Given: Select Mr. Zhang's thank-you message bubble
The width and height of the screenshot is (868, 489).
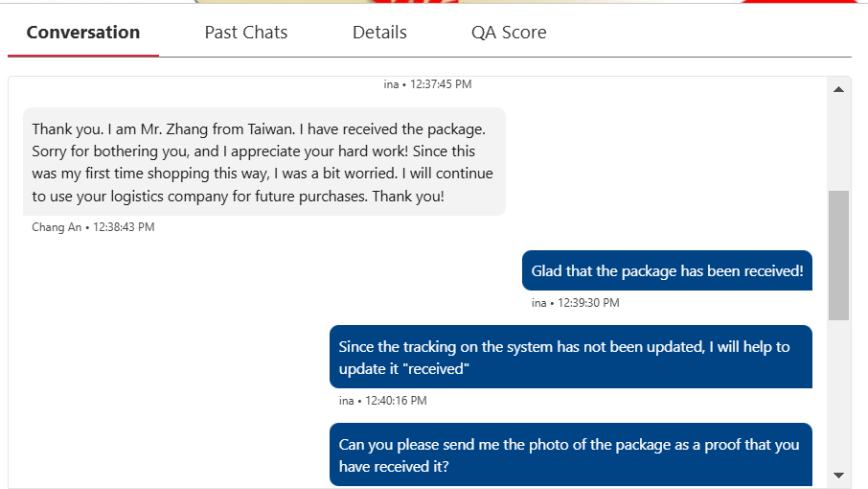Looking at the screenshot, I should coord(263,162).
